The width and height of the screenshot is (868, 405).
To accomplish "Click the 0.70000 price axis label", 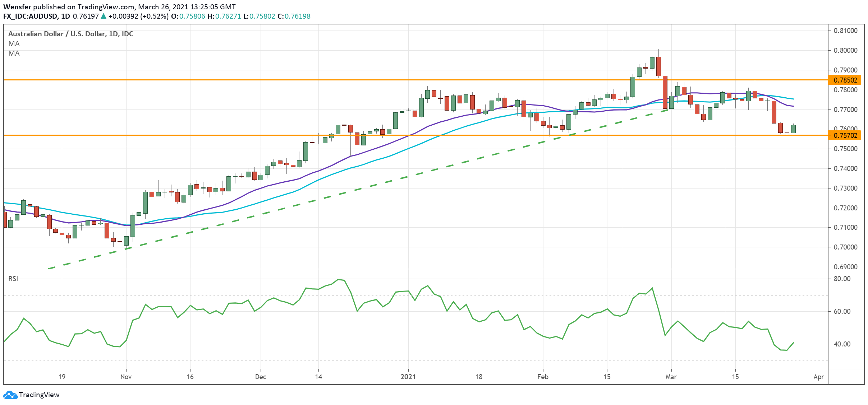I will coord(845,247).
